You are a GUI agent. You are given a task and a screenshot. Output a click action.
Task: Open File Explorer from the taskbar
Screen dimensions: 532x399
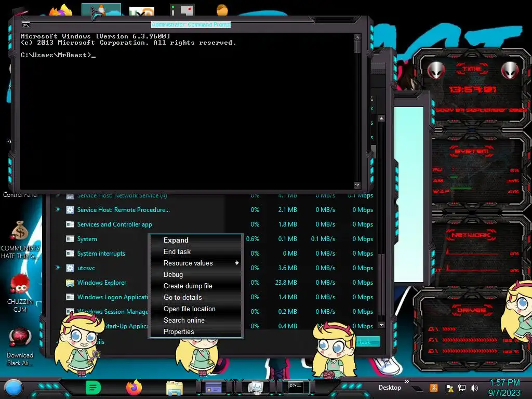coord(175,388)
